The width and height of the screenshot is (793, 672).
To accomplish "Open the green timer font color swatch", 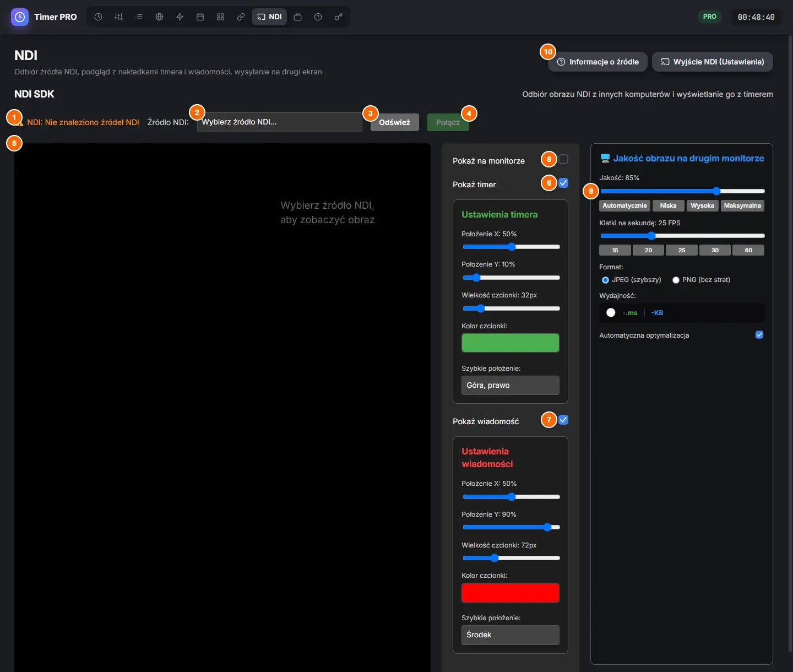I will point(510,343).
